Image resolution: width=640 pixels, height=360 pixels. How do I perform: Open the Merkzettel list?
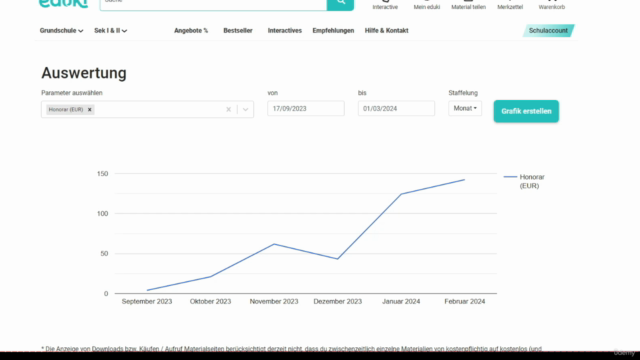(x=510, y=5)
